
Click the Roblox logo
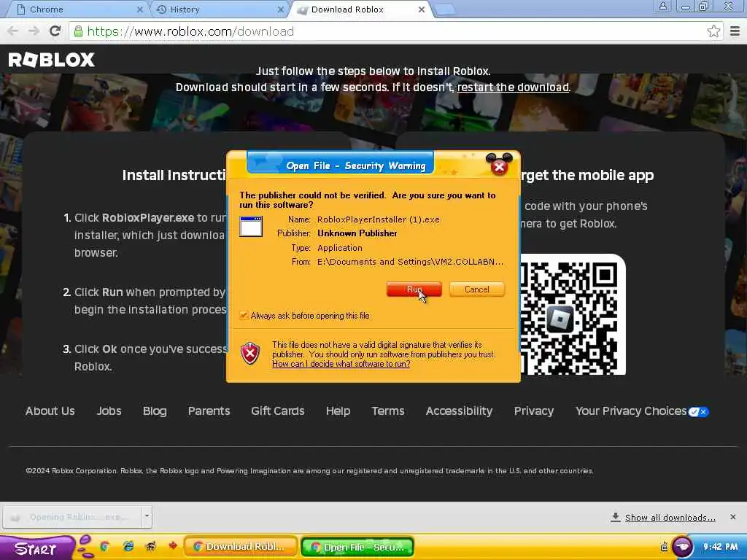pos(52,60)
